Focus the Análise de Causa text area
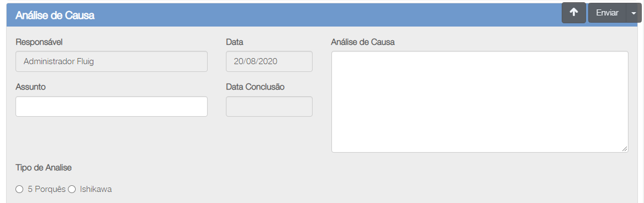 coord(480,102)
